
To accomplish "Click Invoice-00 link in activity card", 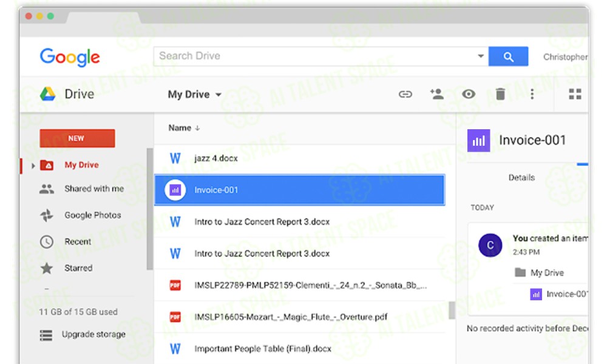I will pos(567,294).
